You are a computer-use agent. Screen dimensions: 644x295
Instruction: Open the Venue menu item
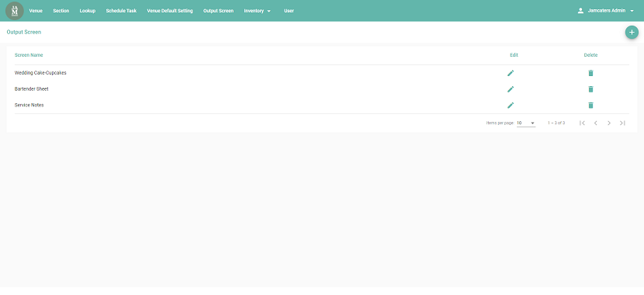36,11
